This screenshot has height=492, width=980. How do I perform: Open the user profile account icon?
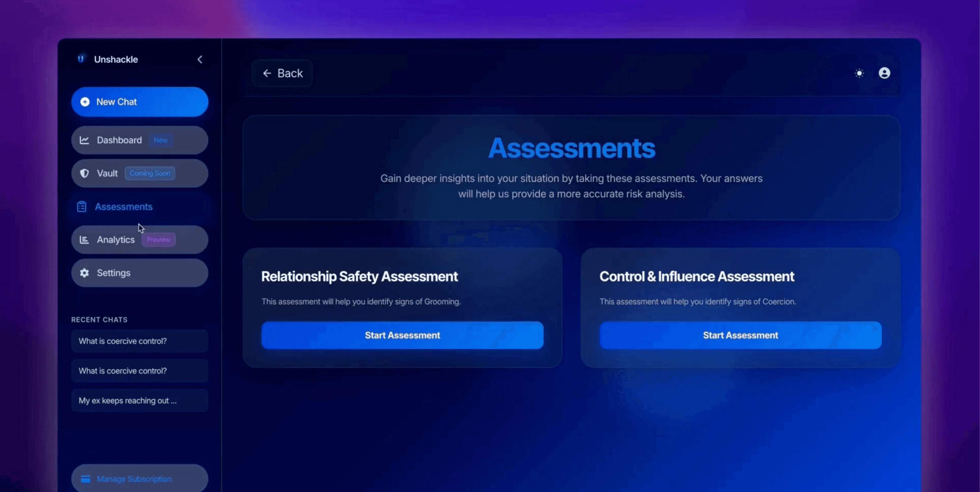tap(884, 73)
